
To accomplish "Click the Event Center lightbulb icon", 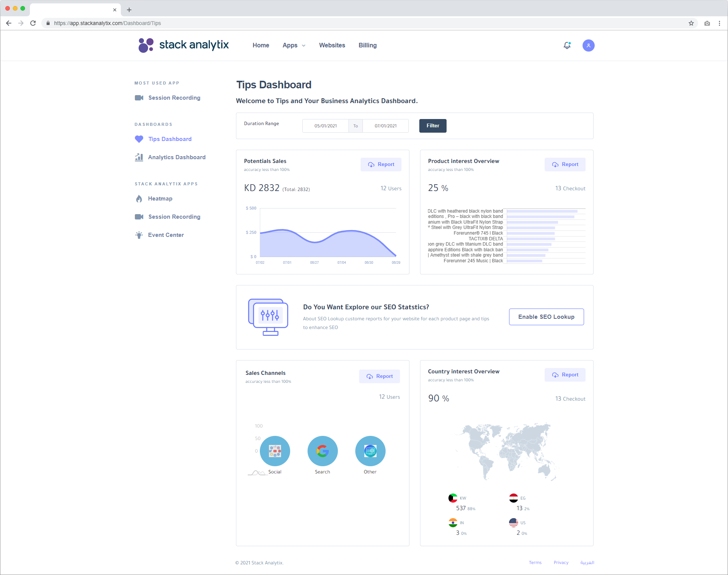I will click(139, 235).
